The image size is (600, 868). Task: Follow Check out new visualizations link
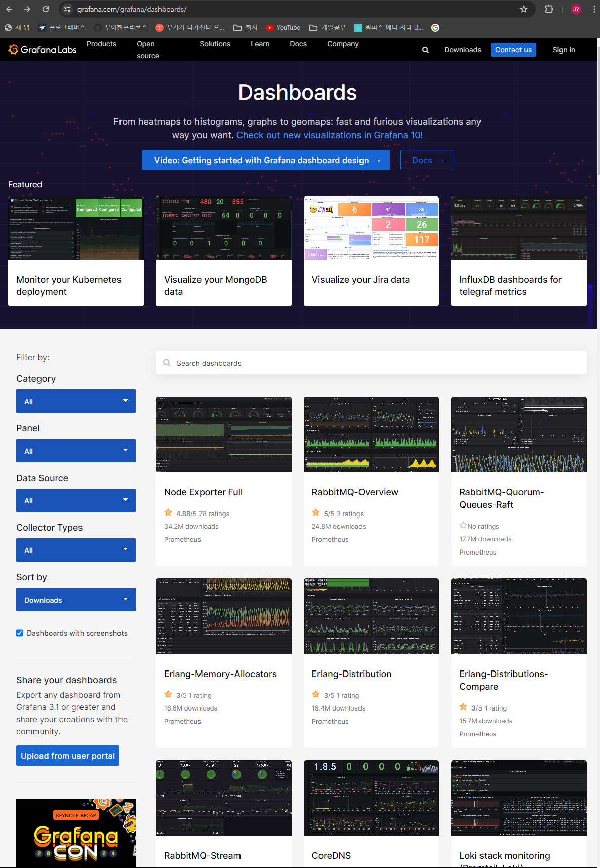click(x=330, y=135)
